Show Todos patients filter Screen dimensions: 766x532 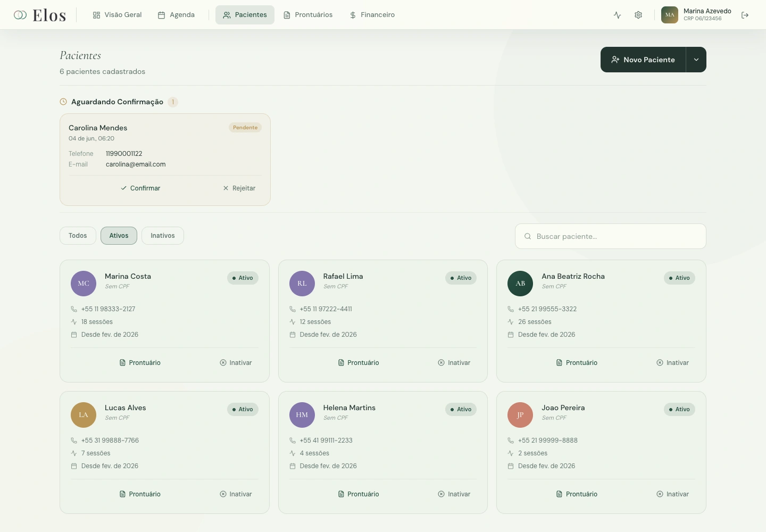78,236
